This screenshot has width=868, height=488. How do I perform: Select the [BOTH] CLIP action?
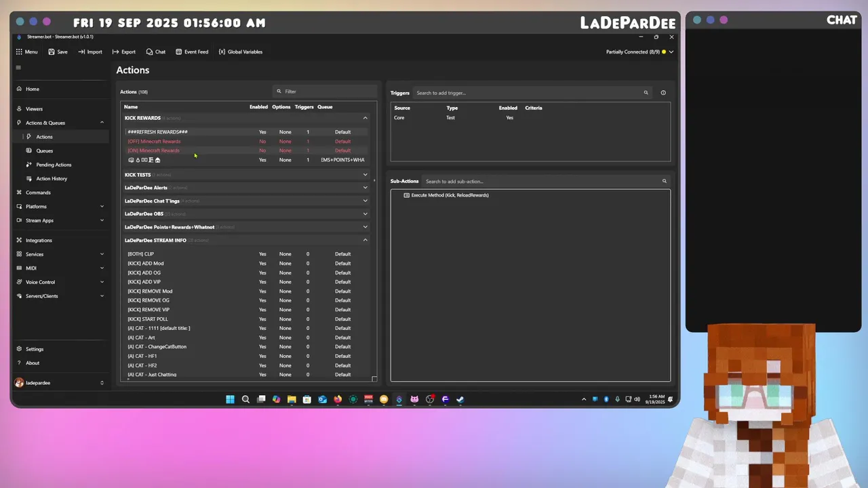[247, 254]
